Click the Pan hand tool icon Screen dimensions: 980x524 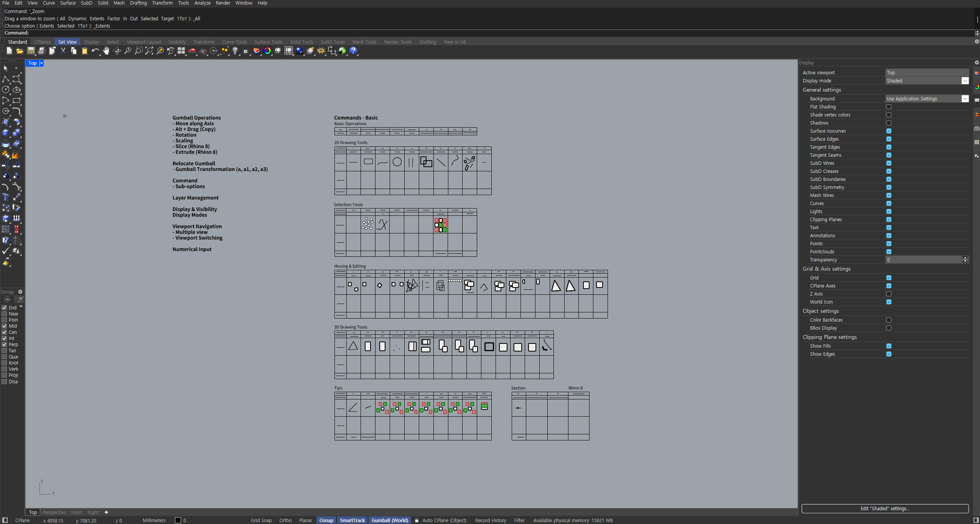[106, 51]
